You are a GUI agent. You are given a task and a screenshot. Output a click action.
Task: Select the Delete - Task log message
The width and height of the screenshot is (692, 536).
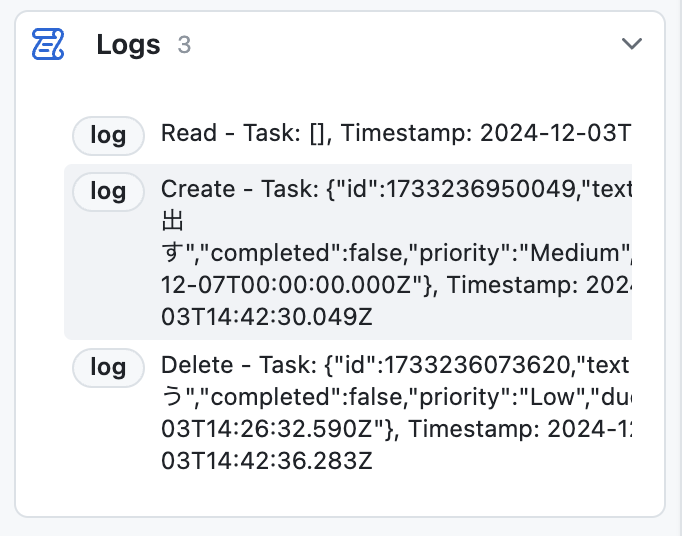click(396, 413)
